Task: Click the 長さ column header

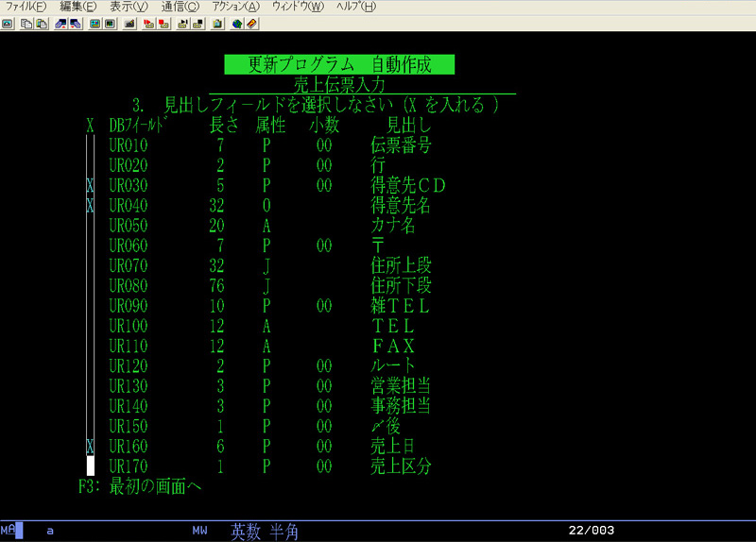Action: pos(225,126)
